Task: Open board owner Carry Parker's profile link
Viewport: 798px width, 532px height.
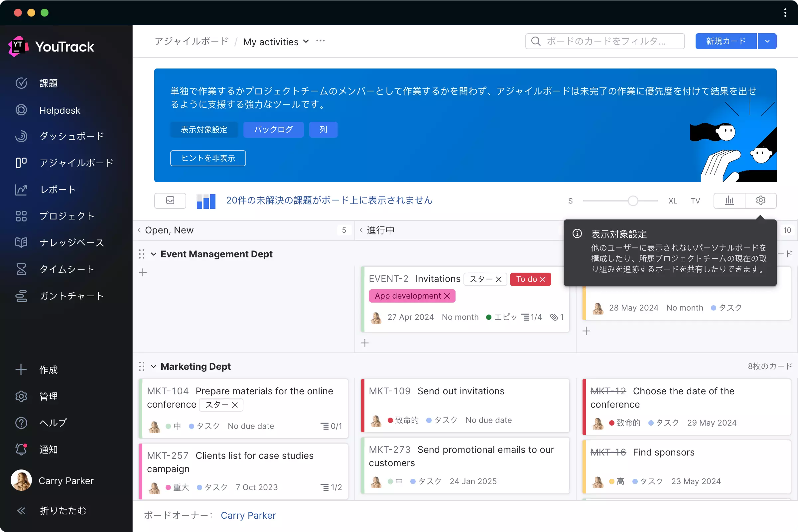Action: click(x=248, y=515)
